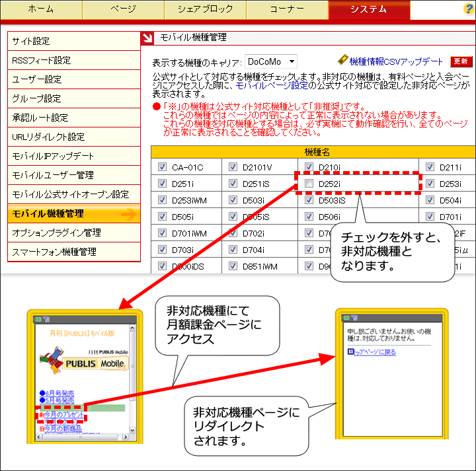Viewport: 476px width, 471px height.
Task: Uncheck the D251iS checkbox
Action: (233, 184)
